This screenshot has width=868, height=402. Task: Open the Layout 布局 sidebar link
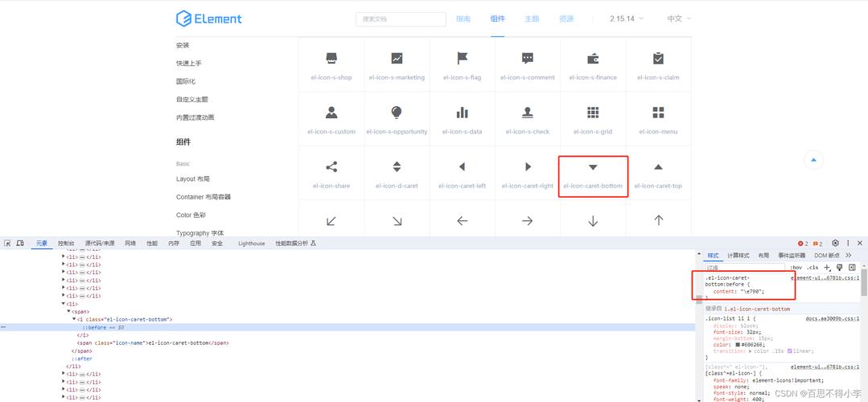pos(192,178)
